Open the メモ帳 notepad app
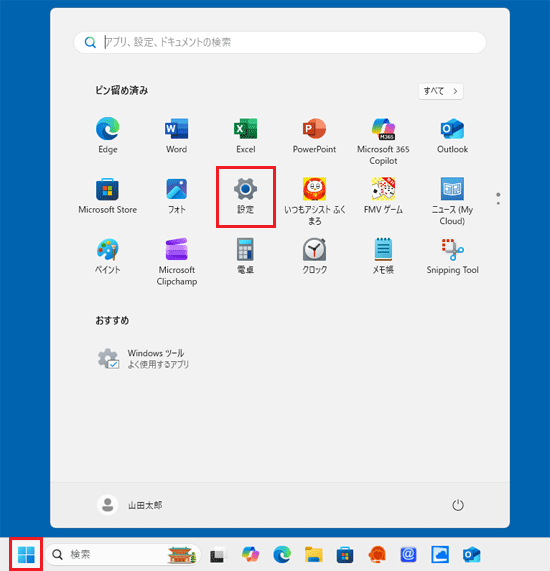This screenshot has height=571, width=550. (x=383, y=256)
